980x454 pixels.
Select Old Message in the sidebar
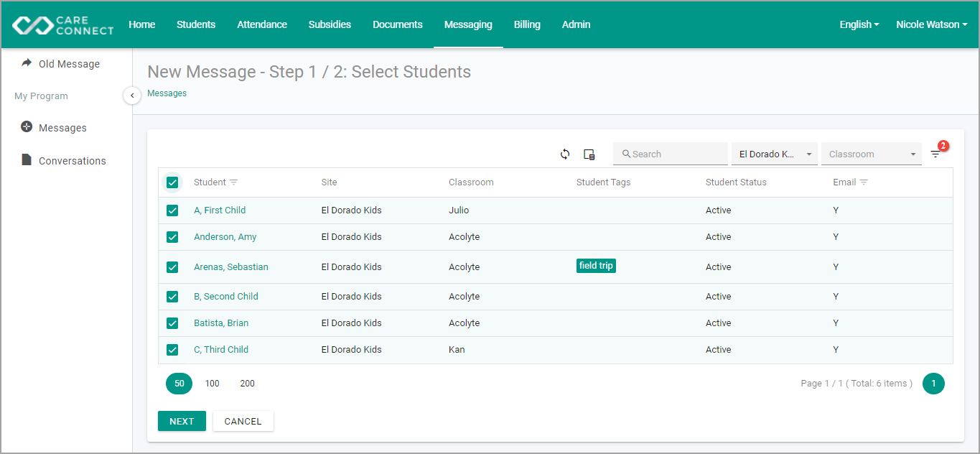point(69,64)
